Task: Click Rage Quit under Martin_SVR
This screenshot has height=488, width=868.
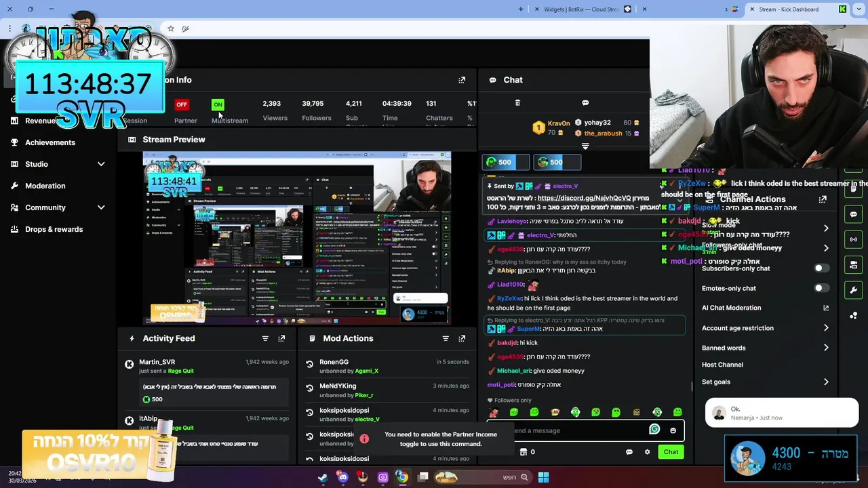Action: tap(180, 371)
